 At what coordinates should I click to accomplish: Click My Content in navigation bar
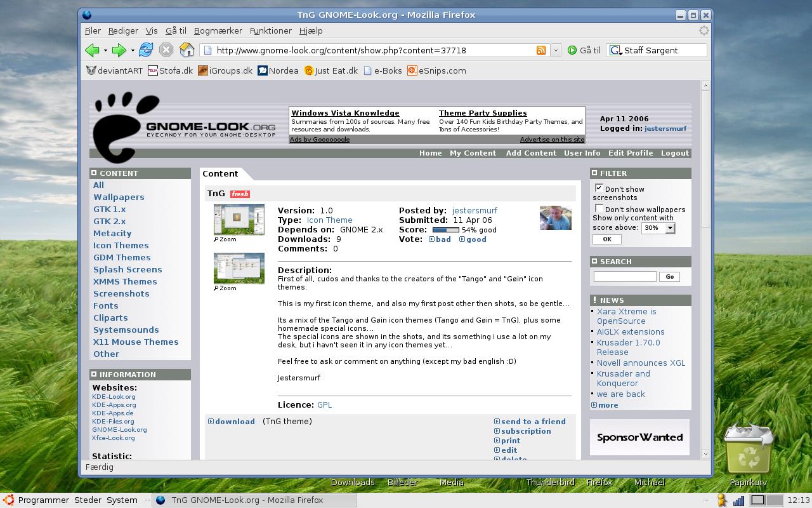(x=473, y=153)
